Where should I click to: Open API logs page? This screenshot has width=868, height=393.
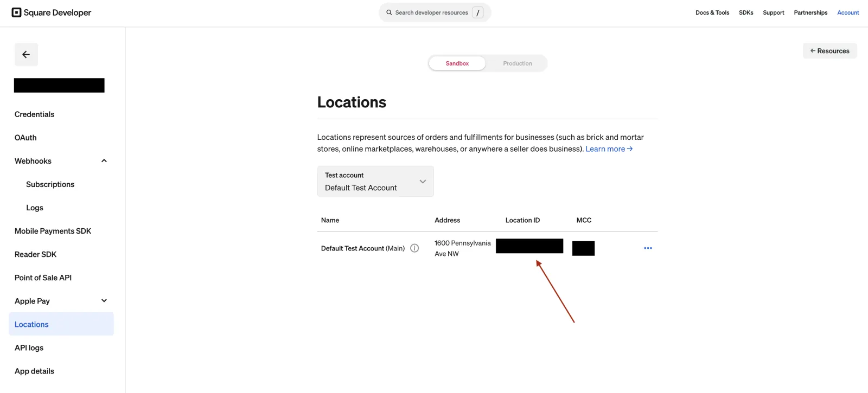click(x=29, y=348)
